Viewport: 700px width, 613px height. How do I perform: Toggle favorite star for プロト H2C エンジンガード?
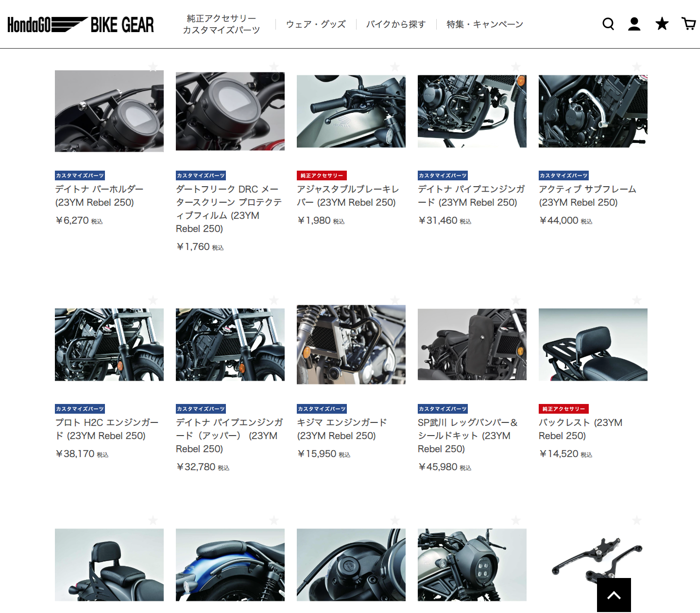point(153,300)
